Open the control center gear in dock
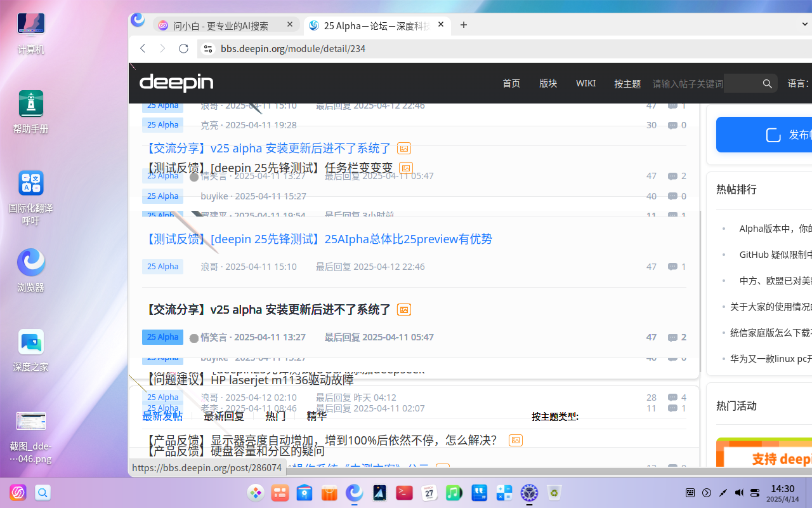812x508 pixels. click(529, 493)
